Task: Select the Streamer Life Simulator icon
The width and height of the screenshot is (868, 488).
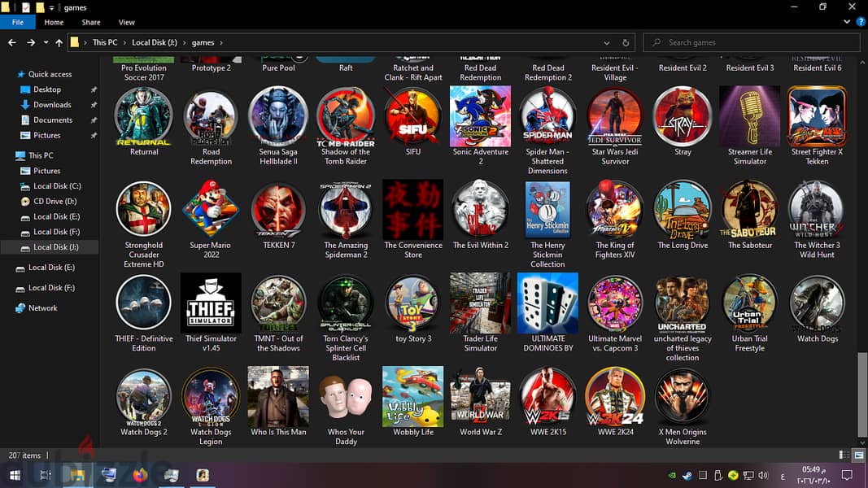Action: coord(750,116)
